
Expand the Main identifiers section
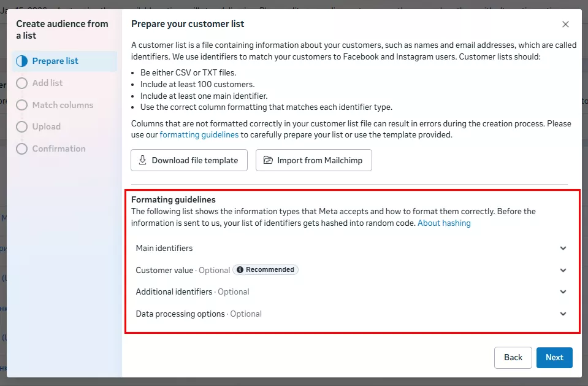[x=563, y=249]
